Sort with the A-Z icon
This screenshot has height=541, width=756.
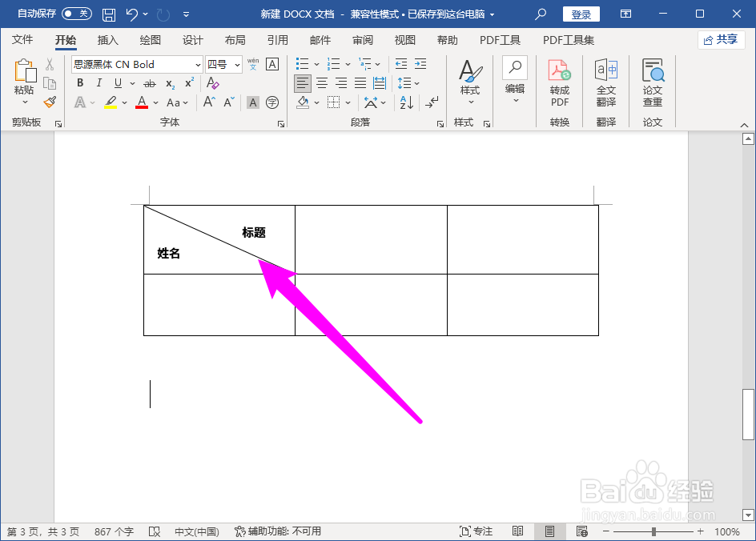[407, 102]
